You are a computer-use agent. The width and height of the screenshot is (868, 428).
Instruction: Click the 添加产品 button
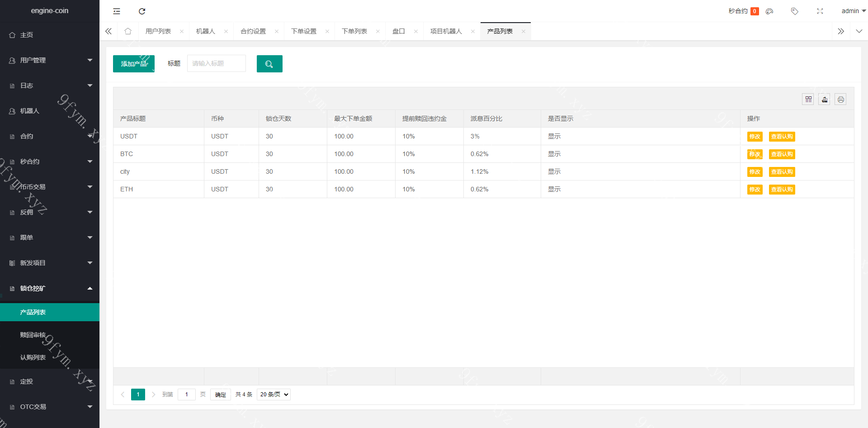point(134,64)
